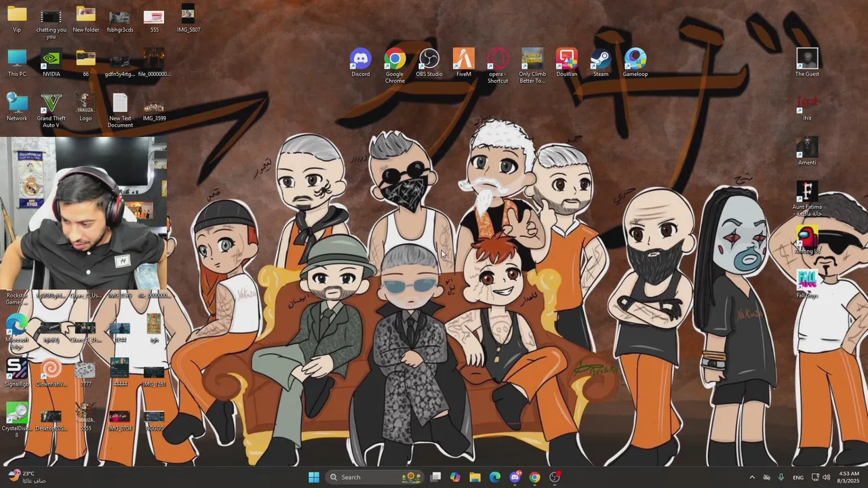Viewport: 868px width, 488px height.
Task: Open network settings from the system tray
Action: (x=815, y=477)
